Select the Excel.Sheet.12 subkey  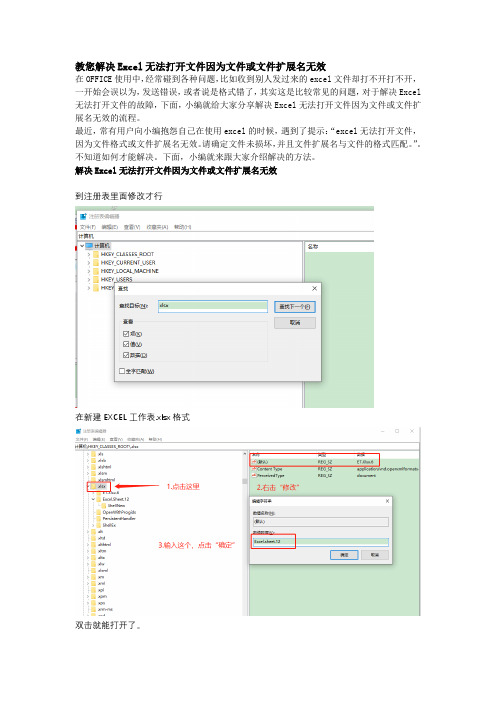point(116,499)
